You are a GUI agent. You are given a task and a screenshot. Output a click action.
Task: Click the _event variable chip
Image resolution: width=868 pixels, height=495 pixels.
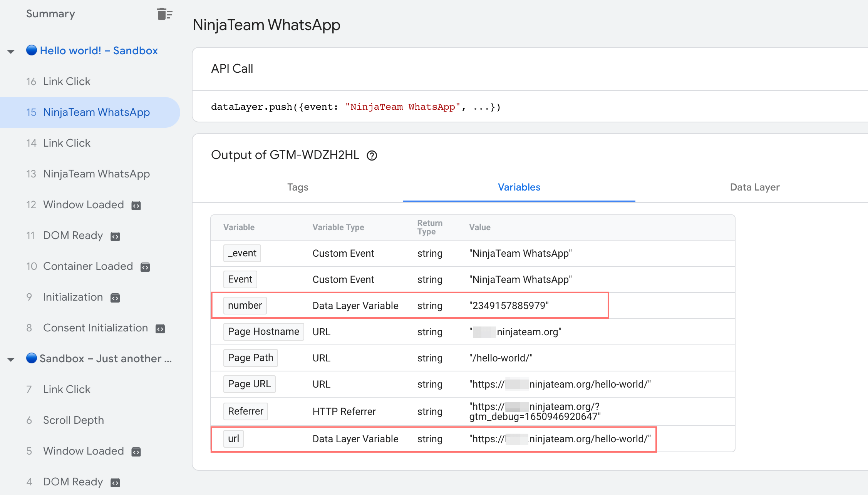coord(242,253)
